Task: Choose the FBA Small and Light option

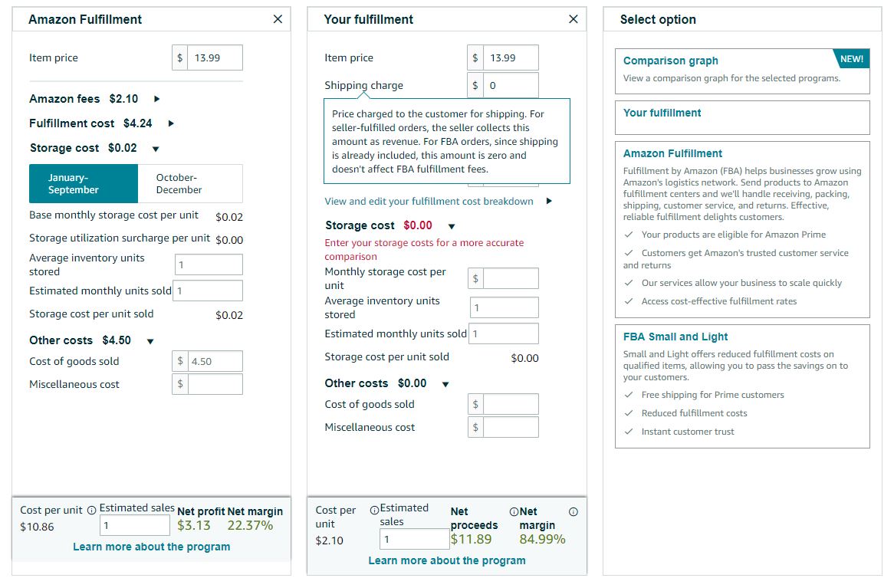Action: click(x=742, y=386)
